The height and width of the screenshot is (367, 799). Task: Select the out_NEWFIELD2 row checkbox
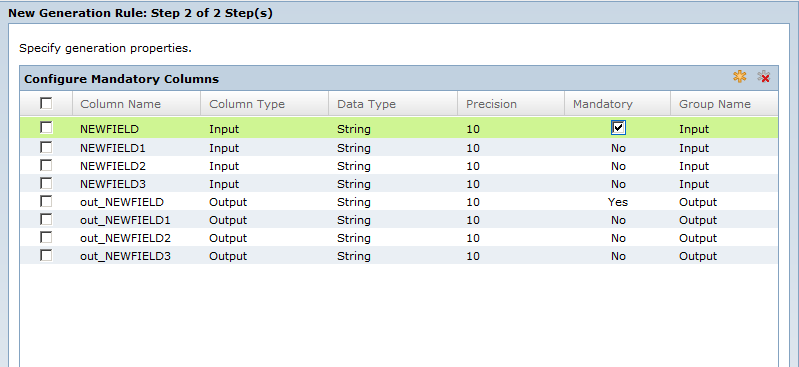pyautogui.click(x=46, y=237)
